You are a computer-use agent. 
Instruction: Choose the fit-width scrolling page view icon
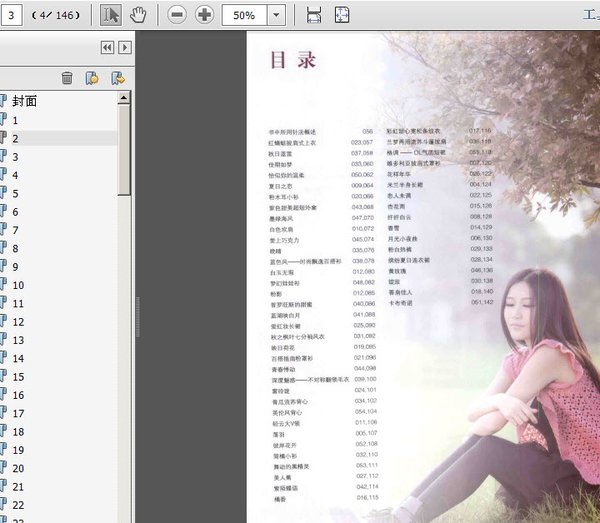(x=314, y=15)
